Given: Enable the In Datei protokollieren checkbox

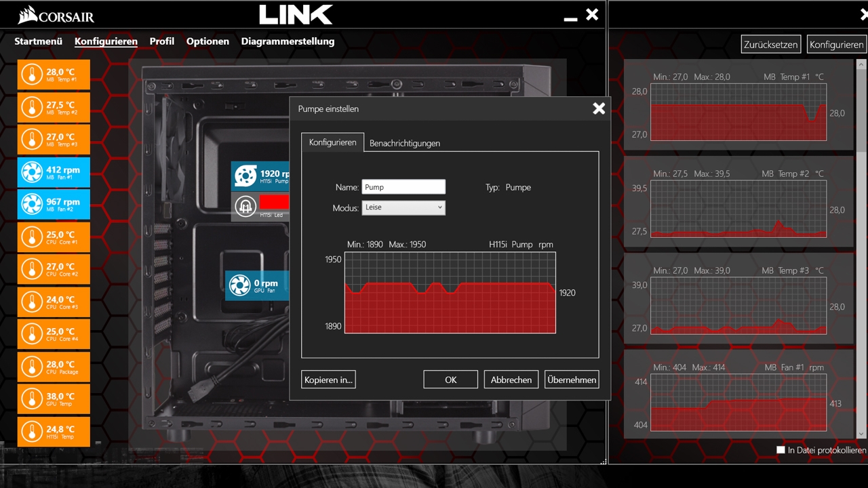Looking at the screenshot, I should [x=781, y=449].
